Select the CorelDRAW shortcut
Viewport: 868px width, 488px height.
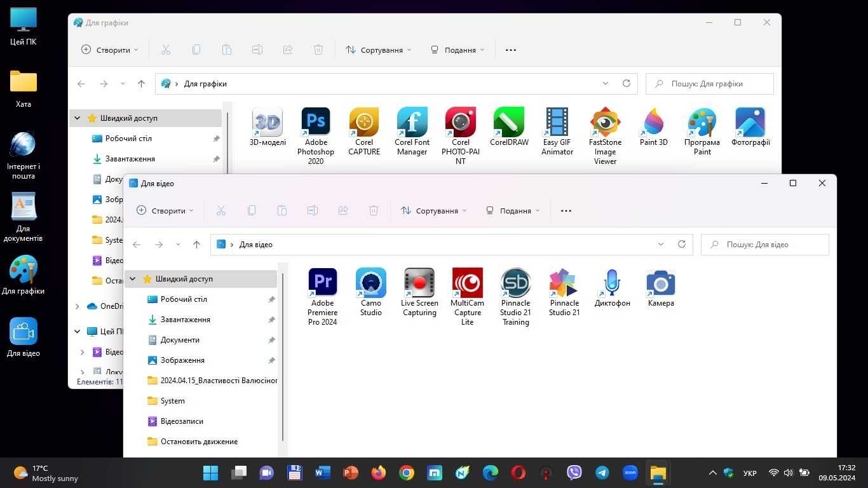509,127
